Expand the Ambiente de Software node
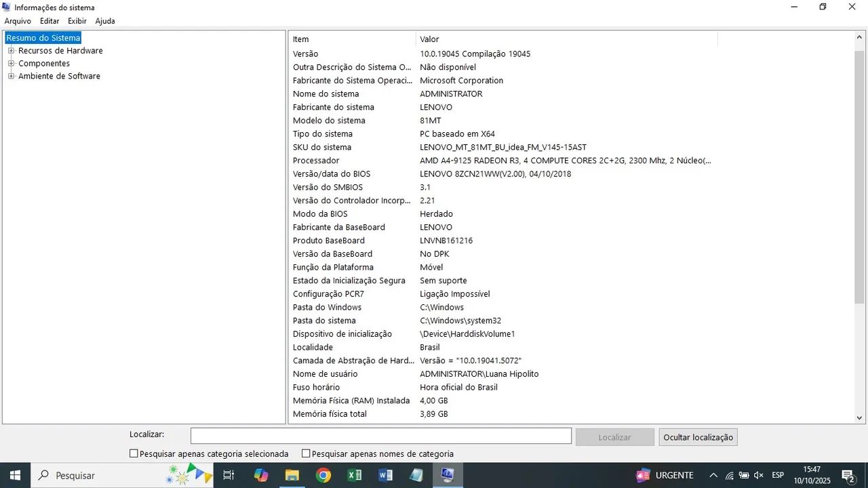Viewport: 868px width, 488px height. (11, 76)
